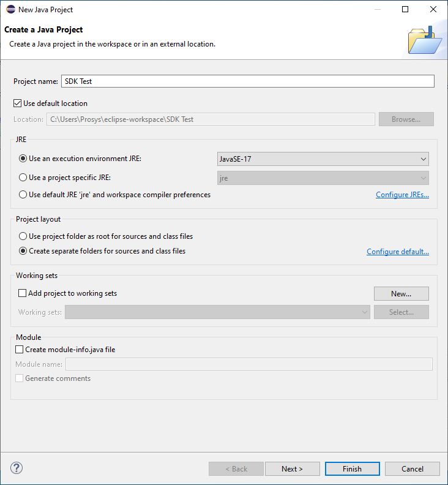Select Create separate folders radio button
The height and width of the screenshot is (485, 448).
point(23,251)
